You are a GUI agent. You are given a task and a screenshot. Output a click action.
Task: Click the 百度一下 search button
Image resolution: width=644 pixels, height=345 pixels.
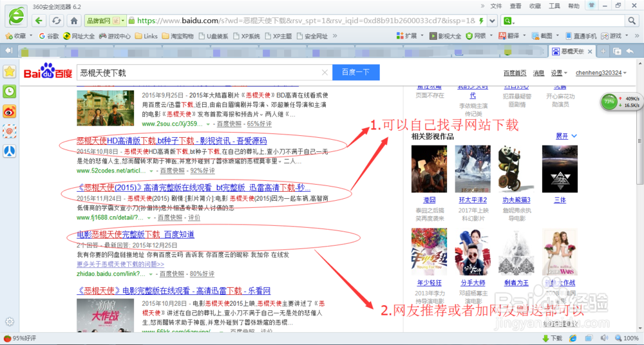[x=355, y=72]
